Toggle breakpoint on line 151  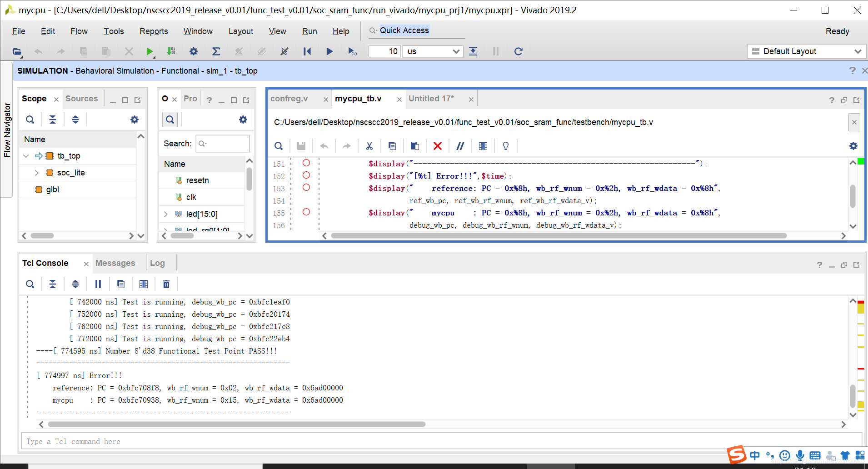pos(306,163)
